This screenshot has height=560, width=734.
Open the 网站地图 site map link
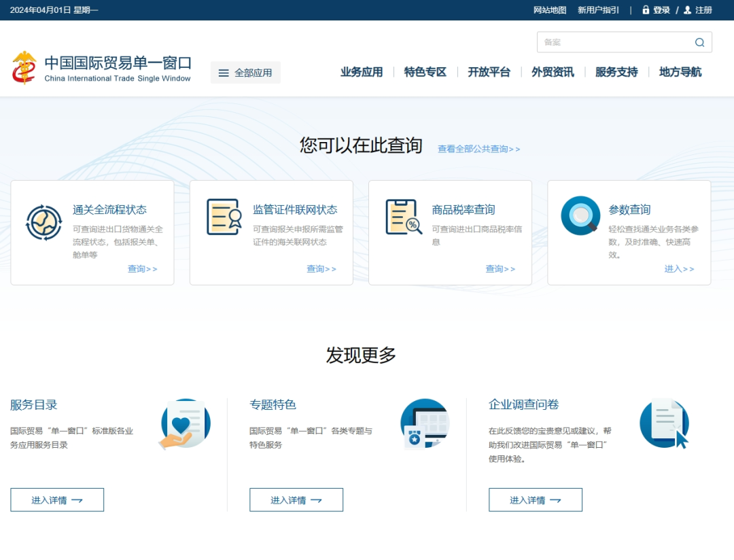pos(549,10)
